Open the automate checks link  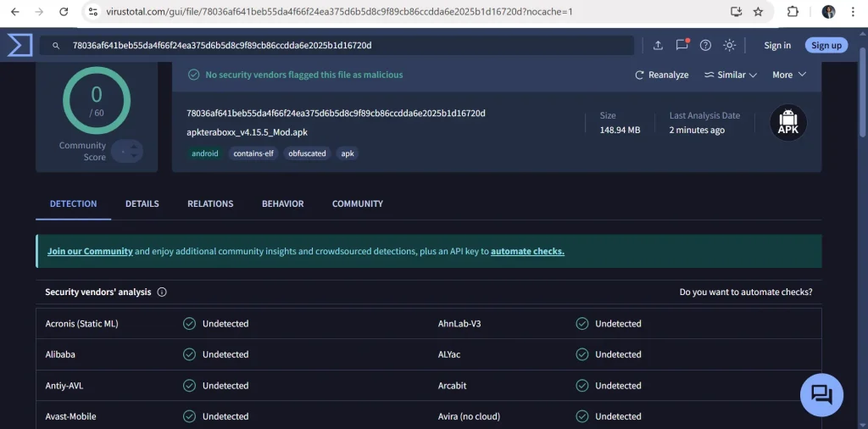coord(527,251)
